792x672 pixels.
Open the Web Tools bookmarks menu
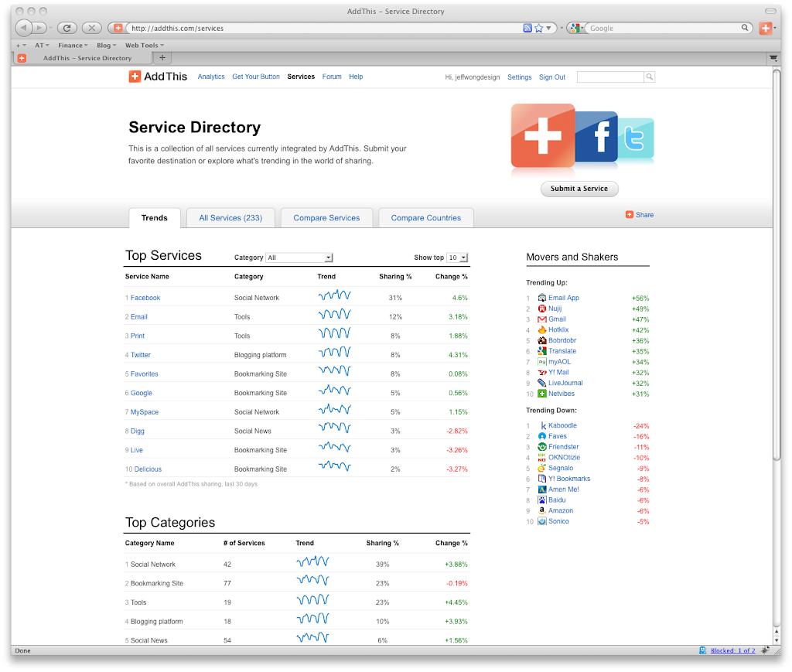coord(145,46)
